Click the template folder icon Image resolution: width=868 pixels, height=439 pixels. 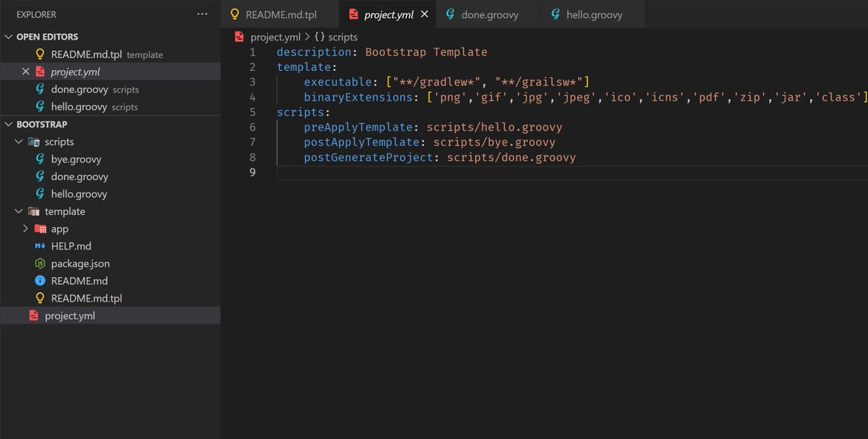tap(33, 211)
